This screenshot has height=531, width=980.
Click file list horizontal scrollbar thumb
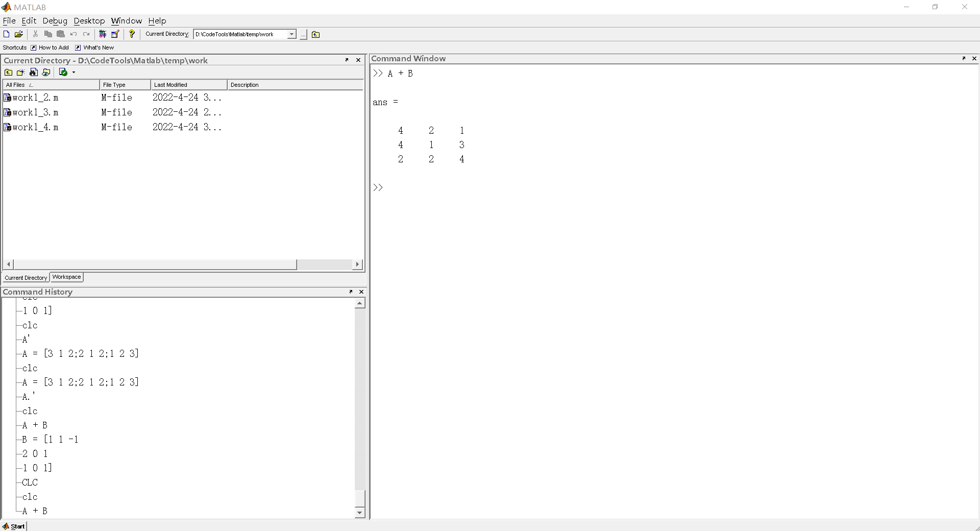[x=155, y=264]
